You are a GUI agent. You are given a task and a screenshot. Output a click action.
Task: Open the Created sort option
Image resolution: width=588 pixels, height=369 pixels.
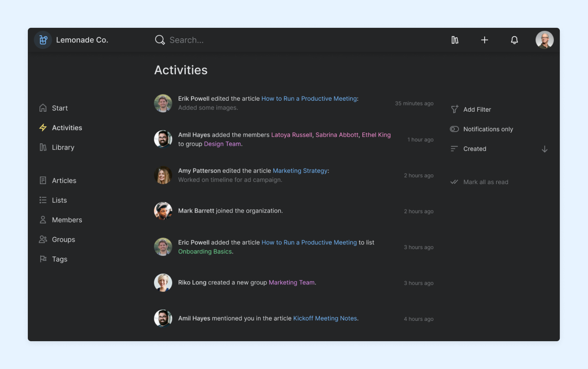pos(475,149)
